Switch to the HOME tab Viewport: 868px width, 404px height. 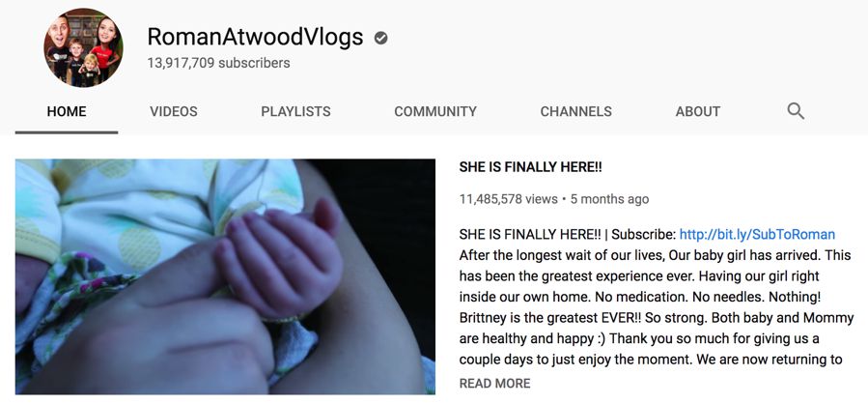(67, 111)
